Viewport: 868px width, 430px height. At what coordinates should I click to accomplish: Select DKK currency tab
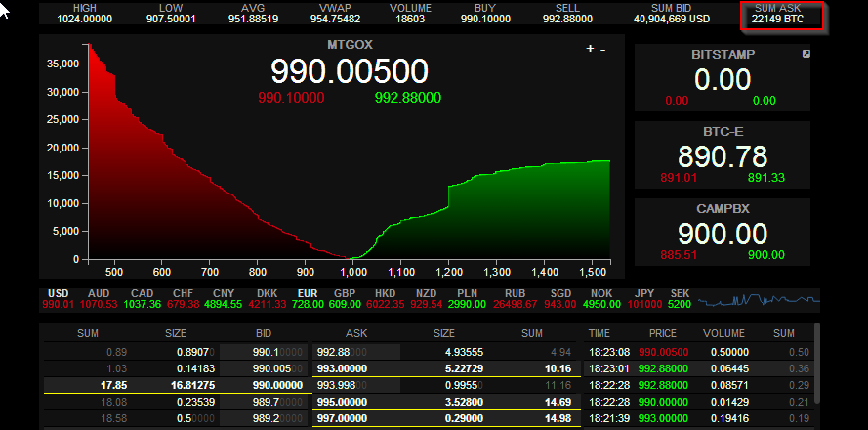point(266,299)
